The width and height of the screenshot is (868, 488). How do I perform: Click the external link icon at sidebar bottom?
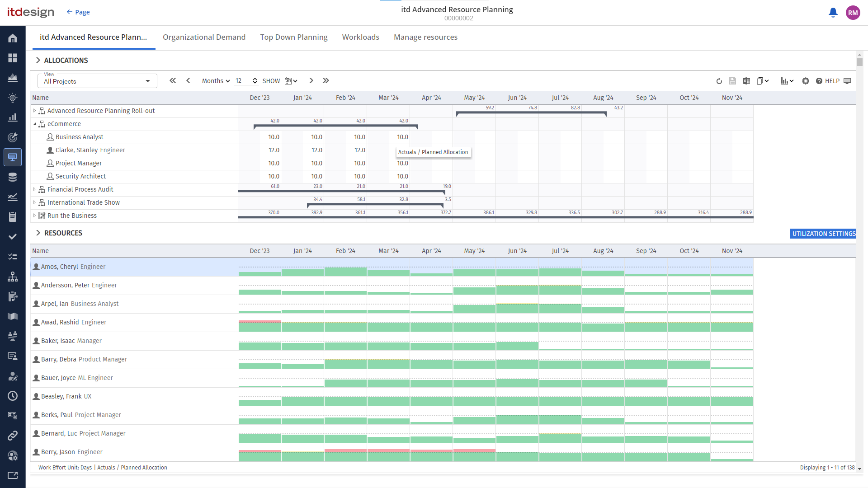click(13, 475)
